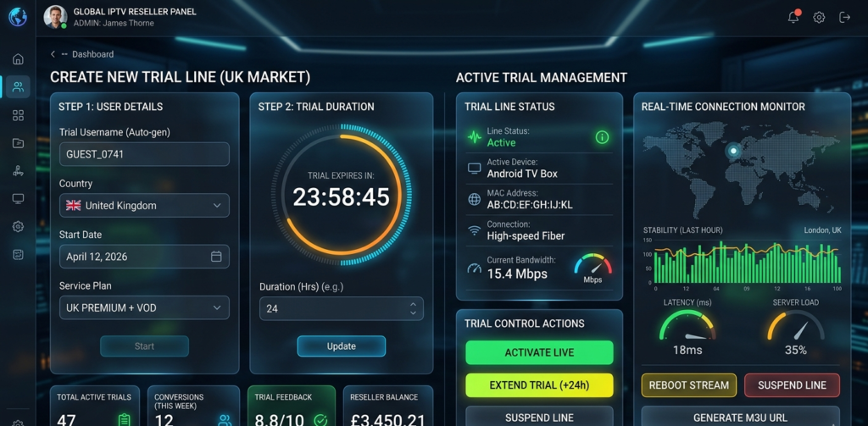Viewport: 868px width, 426px height.
Task: Click the London, UK label
Action: [822, 230]
